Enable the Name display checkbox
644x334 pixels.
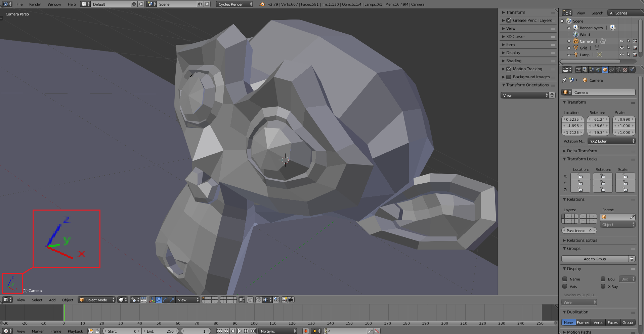pos(565,279)
